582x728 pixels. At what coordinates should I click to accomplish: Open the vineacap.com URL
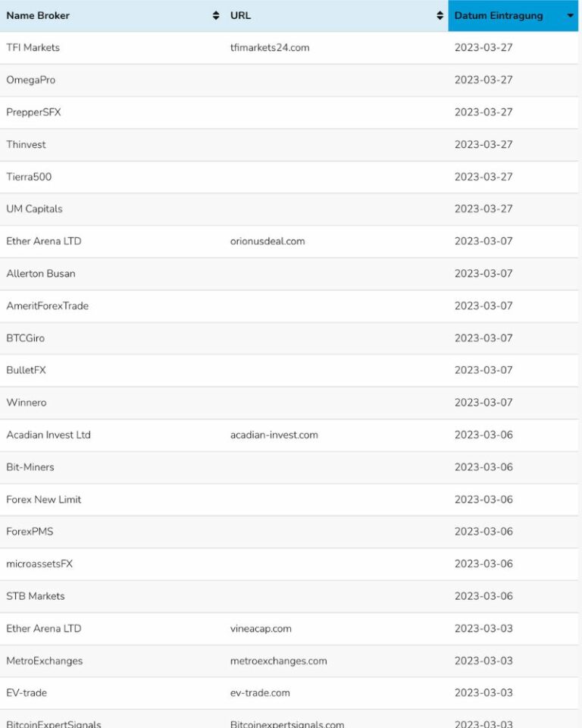261,629
